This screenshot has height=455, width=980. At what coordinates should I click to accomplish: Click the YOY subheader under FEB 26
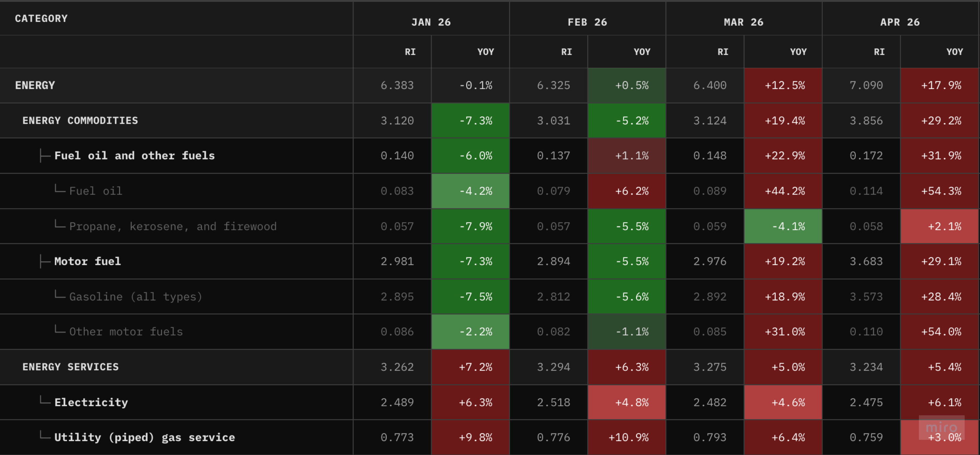coord(642,52)
